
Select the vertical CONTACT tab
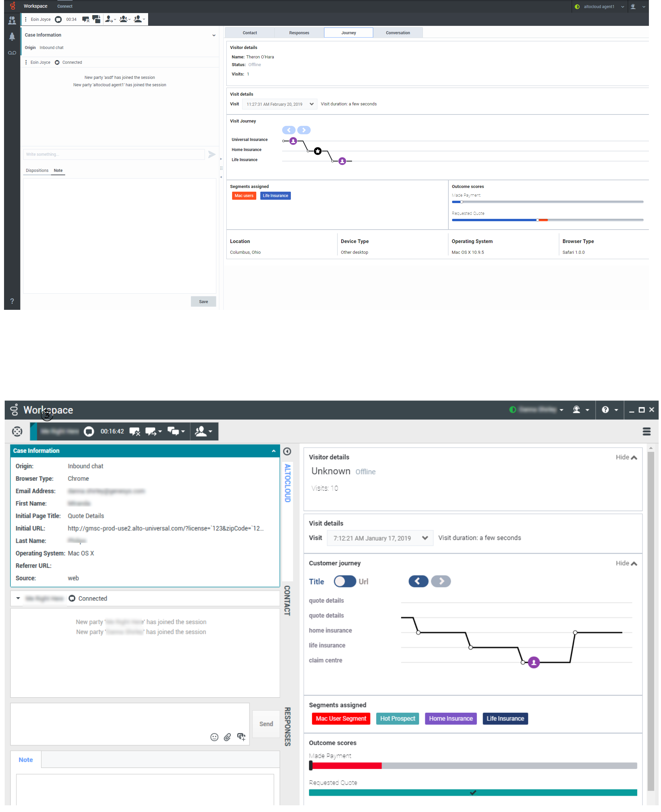pyautogui.click(x=288, y=600)
